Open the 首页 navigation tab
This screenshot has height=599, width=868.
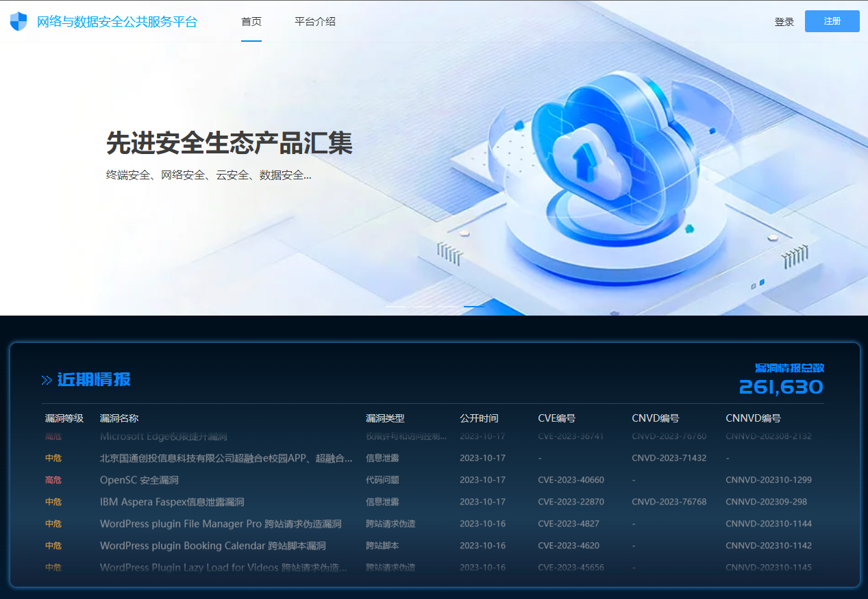(251, 21)
